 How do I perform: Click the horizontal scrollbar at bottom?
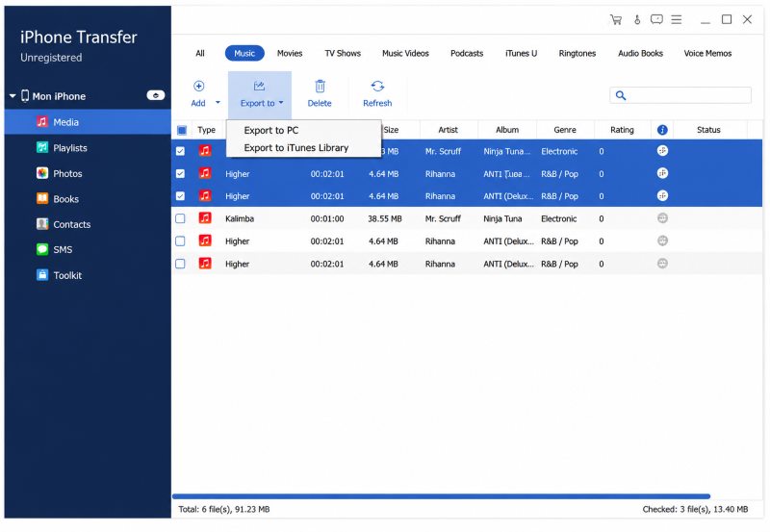441,496
